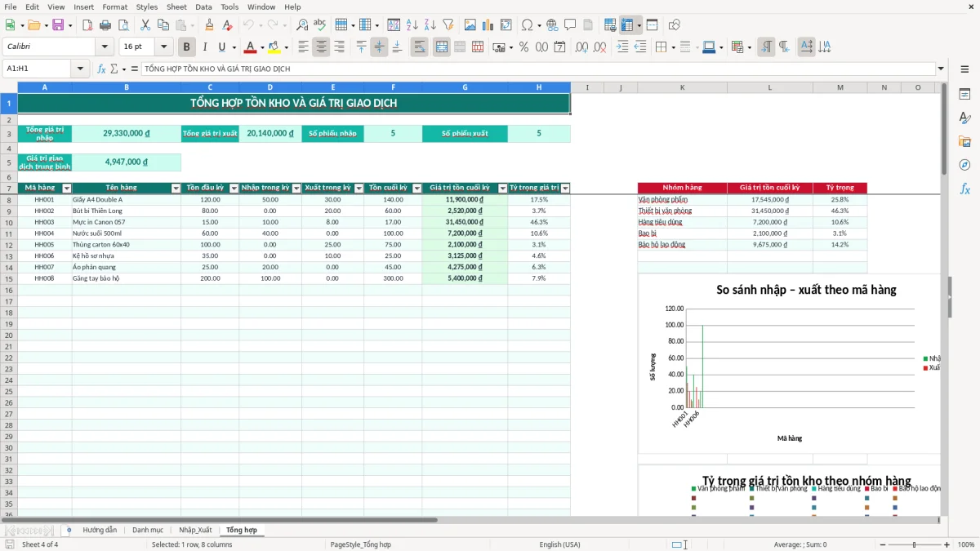Screen dimensions: 980x551
Task: Cut the selected cells
Action: (x=145, y=25)
